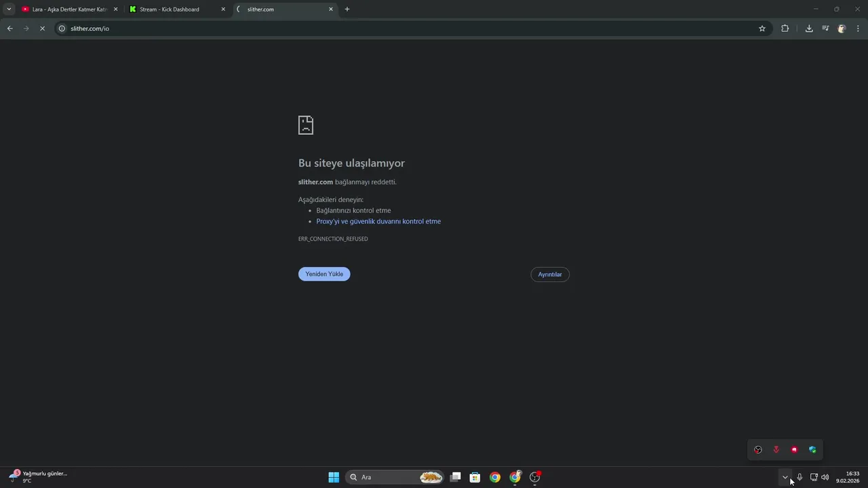
Task: Open the network display tray icon
Action: point(814,477)
